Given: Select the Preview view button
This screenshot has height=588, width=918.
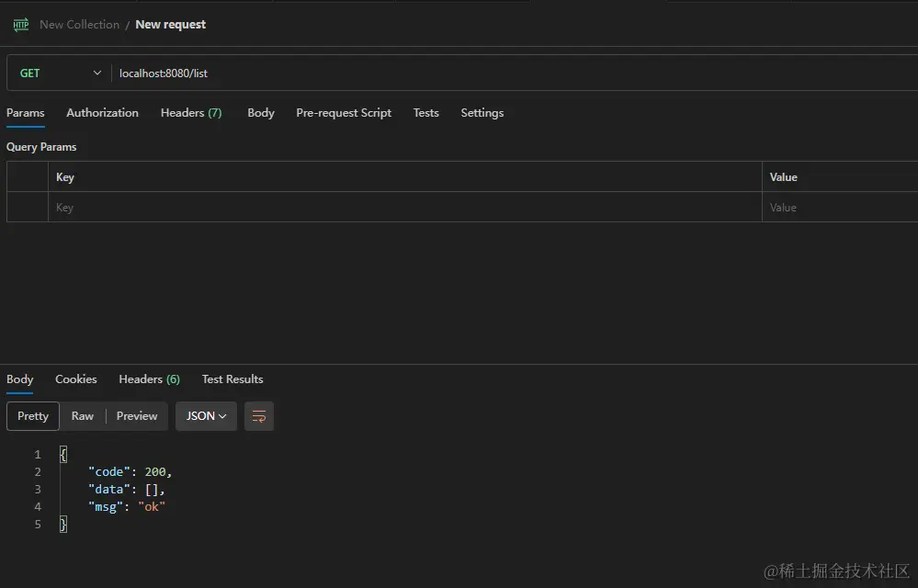Looking at the screenshot, I should click(x=137, y=416).
